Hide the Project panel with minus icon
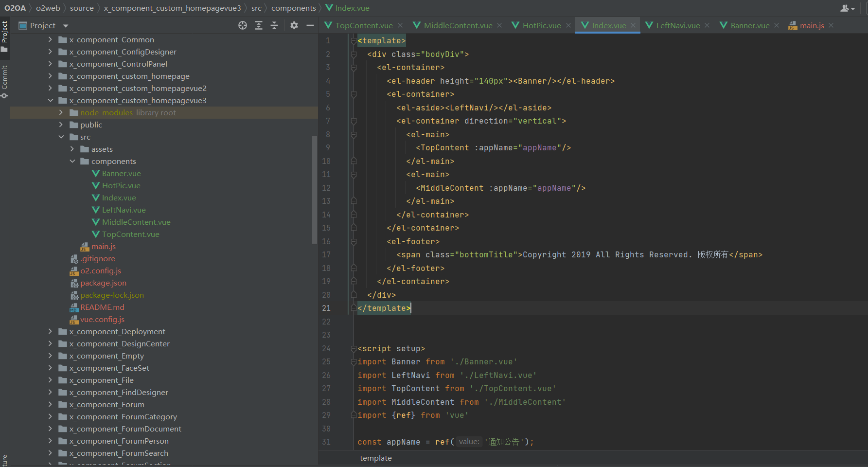The height and width of the screenshot is (467, 868). point(310,25)
